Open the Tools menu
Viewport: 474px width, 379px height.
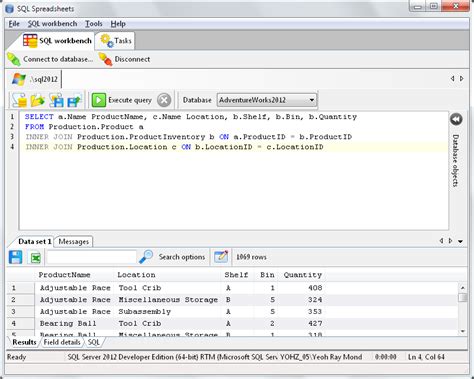click(94, 24)
